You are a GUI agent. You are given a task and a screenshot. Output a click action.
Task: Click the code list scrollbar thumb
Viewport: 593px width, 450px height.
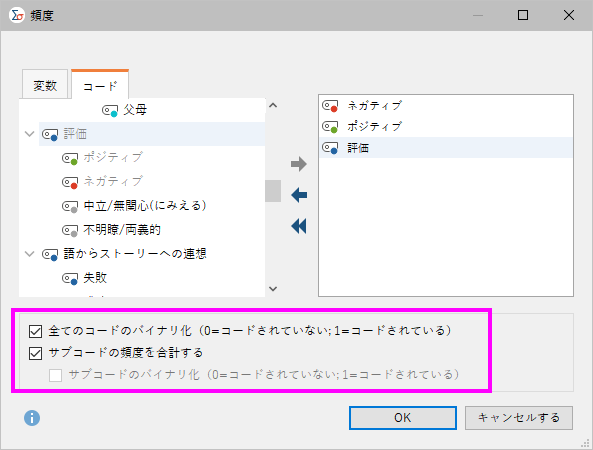(273, 191)
